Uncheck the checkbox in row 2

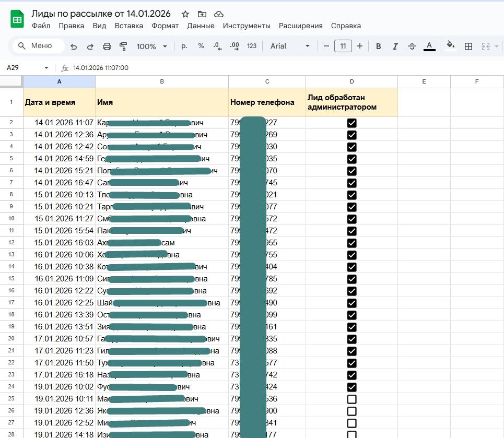click(x=351, y=123)
